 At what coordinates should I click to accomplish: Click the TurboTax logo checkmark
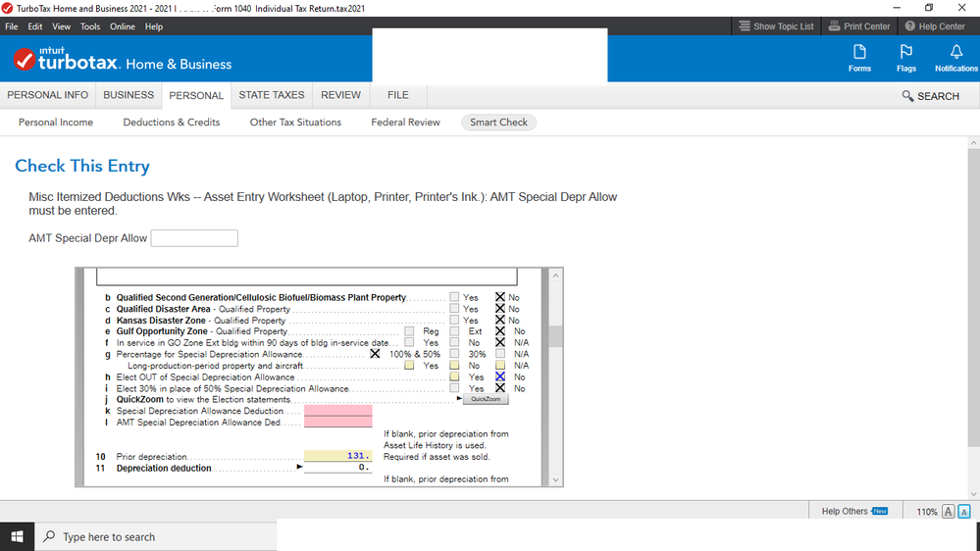coord(25,60)
